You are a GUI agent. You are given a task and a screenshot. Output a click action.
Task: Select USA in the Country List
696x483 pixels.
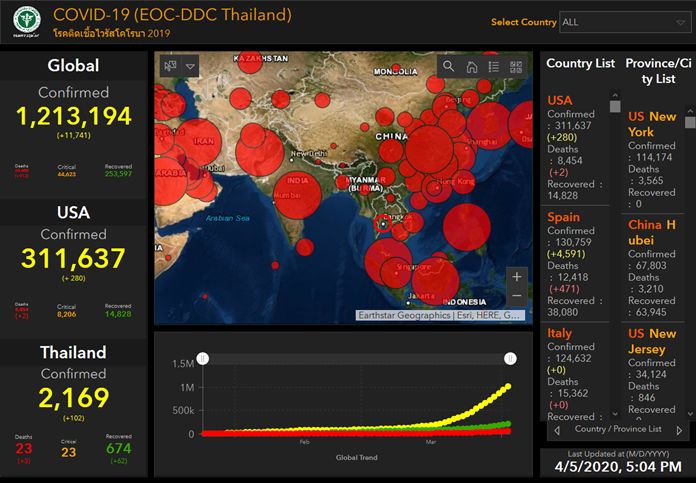560,100
